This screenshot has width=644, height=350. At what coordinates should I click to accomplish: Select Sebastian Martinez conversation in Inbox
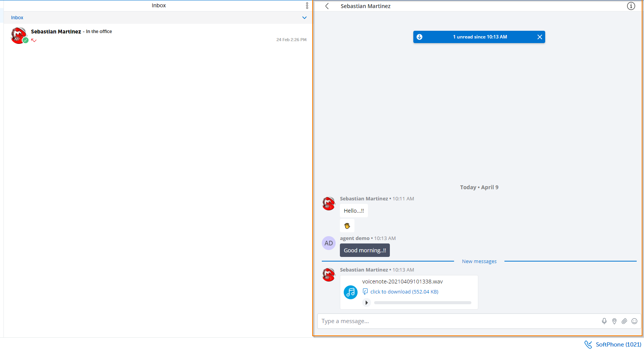pos(158,35)
